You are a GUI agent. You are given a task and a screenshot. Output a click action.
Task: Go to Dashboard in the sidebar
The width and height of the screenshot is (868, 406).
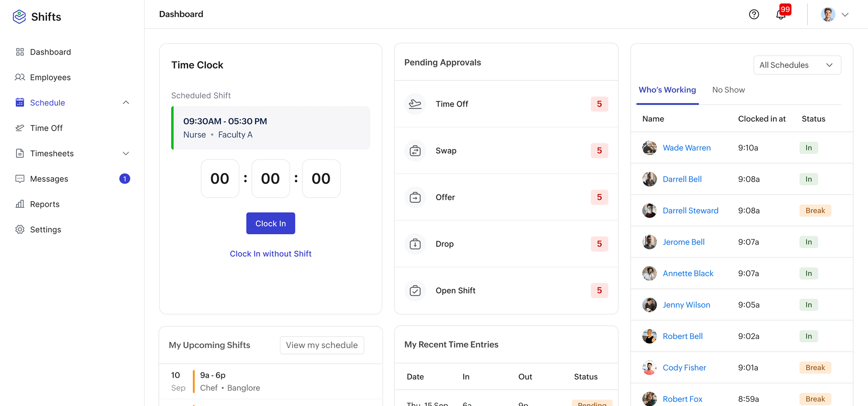tap(50, 52)
